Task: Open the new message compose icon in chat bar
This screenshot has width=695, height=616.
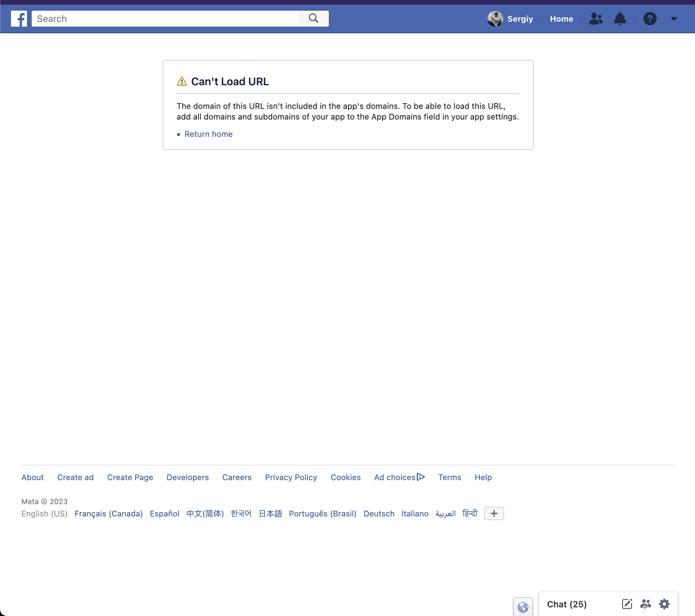Action: (627, 604)
